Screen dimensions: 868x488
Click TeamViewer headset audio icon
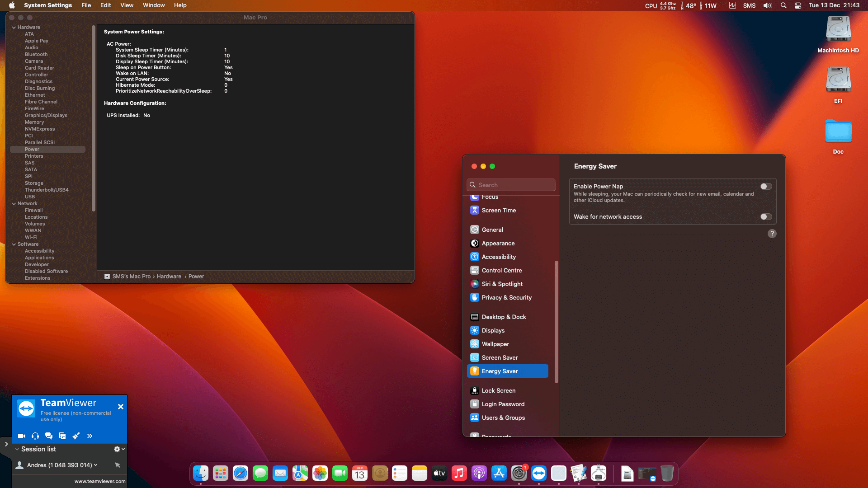[x=35, y=436]
